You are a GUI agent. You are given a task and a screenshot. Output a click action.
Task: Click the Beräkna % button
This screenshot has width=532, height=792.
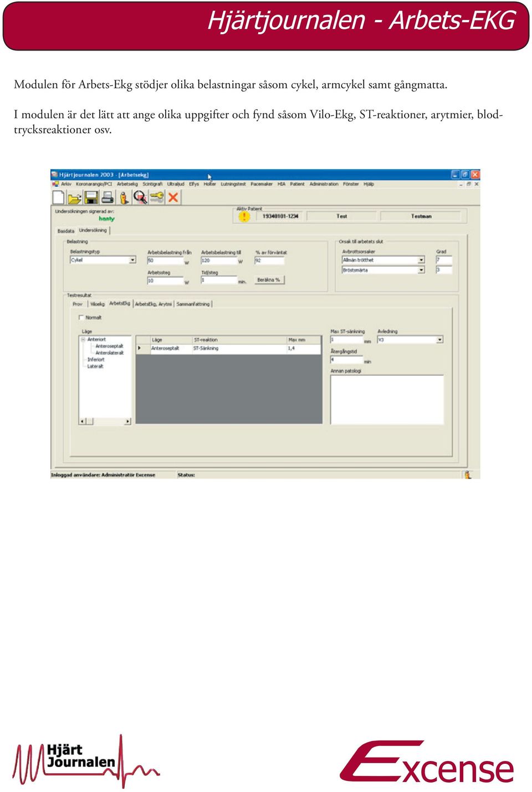coord(269,280)
